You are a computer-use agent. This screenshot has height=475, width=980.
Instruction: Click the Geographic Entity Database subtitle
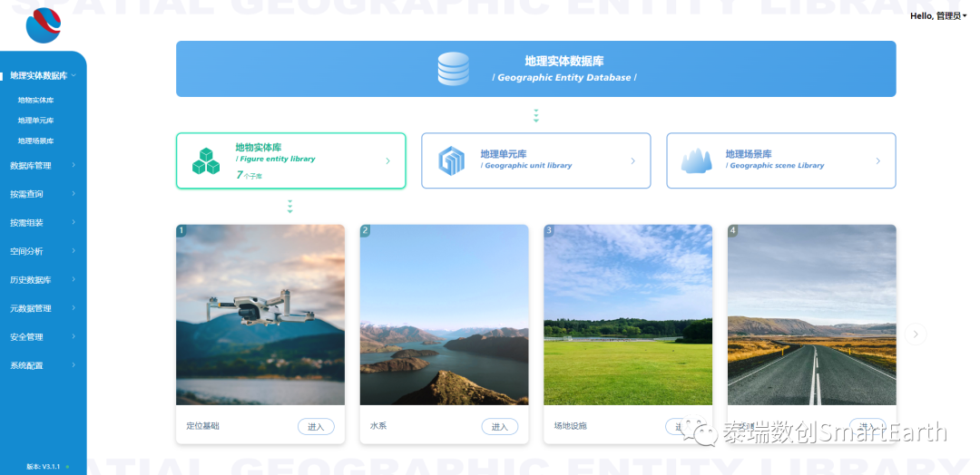tap(564, 78)
